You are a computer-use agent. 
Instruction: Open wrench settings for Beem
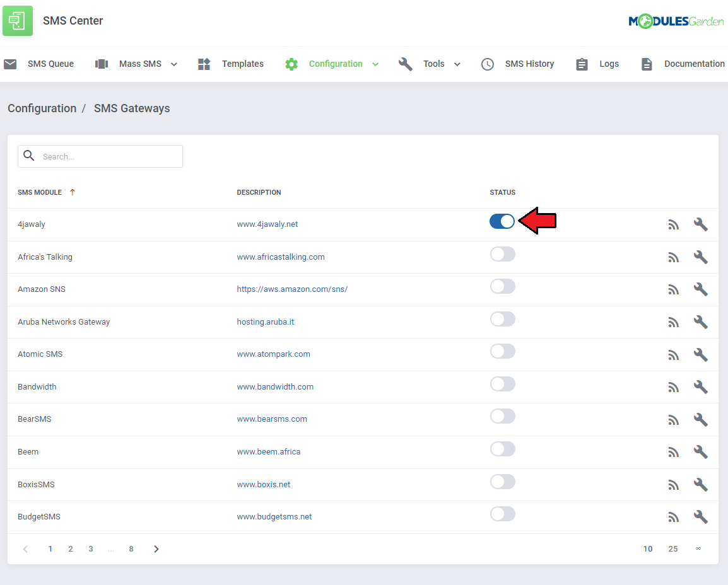point(701,452)
